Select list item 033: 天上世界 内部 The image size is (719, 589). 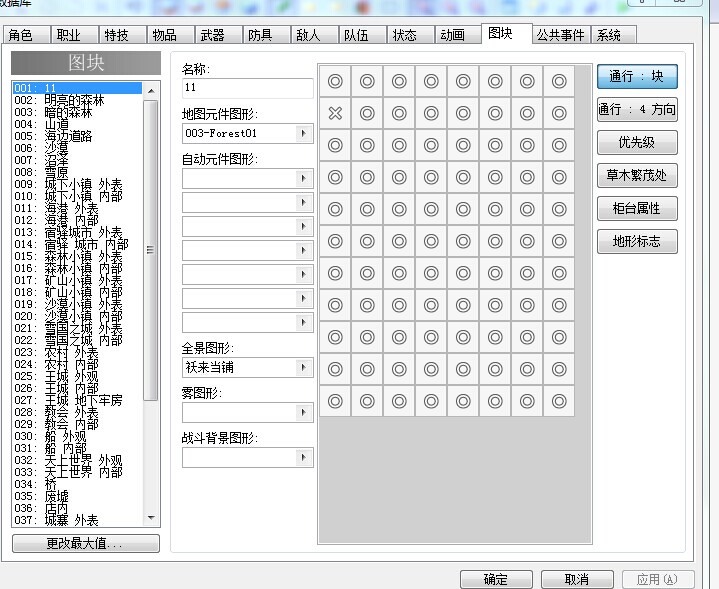pyautogui.click(x=77, y=472)
